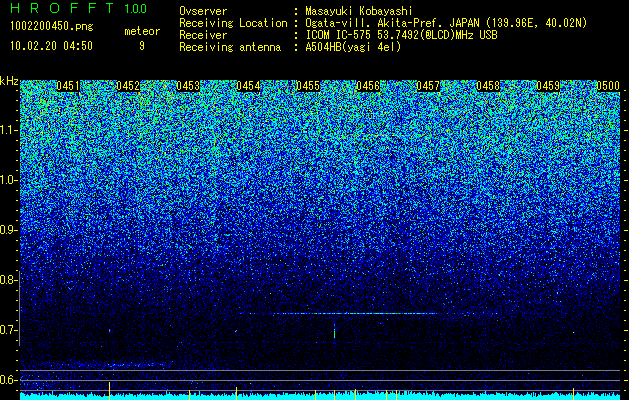The height and width of the screenshot is (400, 629).
Task: Click the cyan signal-level strip at the bottom
Action: (x=321, y=396)
